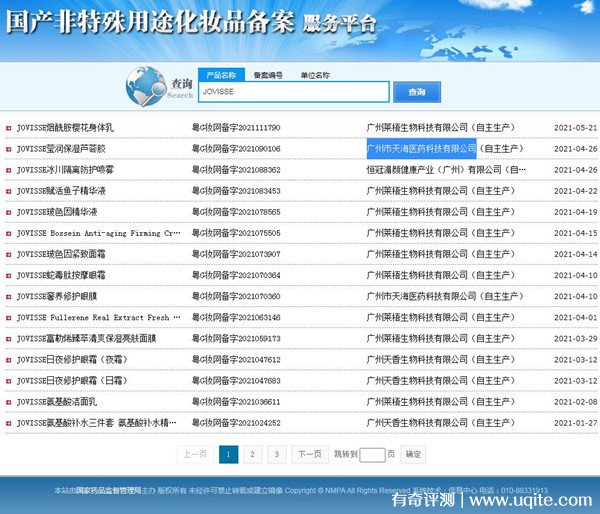Click the jump-to-page number input box
600x514 pixels.
click(x=371, y=455)
